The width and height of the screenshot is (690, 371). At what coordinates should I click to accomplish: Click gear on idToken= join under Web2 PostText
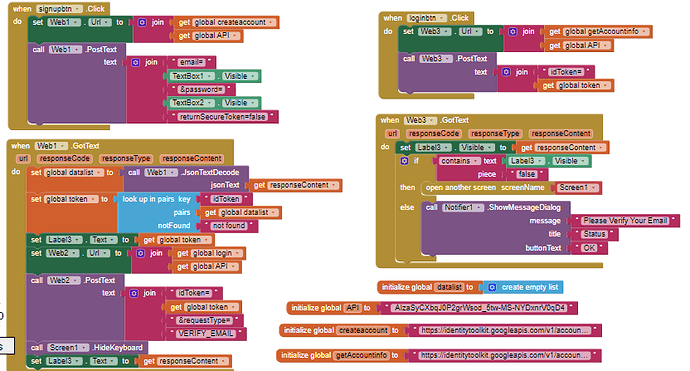pos(134,293)
